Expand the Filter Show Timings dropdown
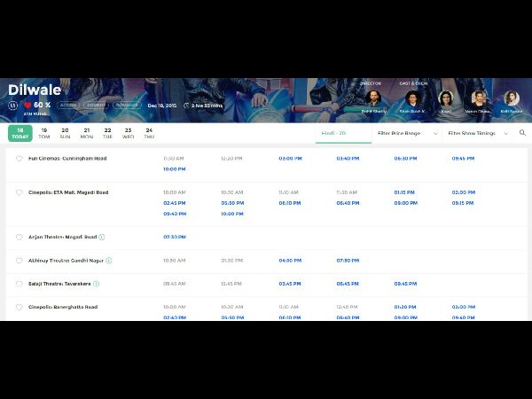 coord(478,133)
